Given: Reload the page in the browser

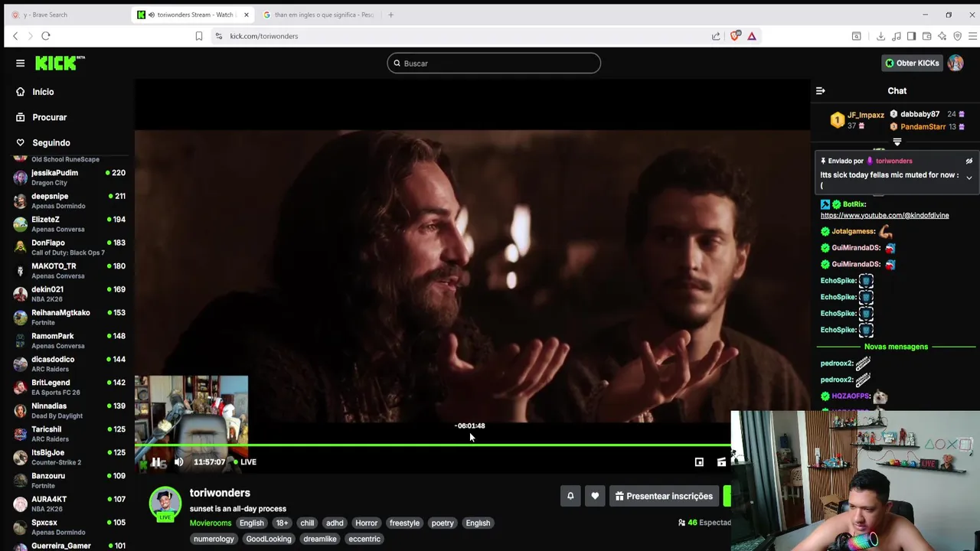Looking at the screenshot, I should (x=46, y=36).
